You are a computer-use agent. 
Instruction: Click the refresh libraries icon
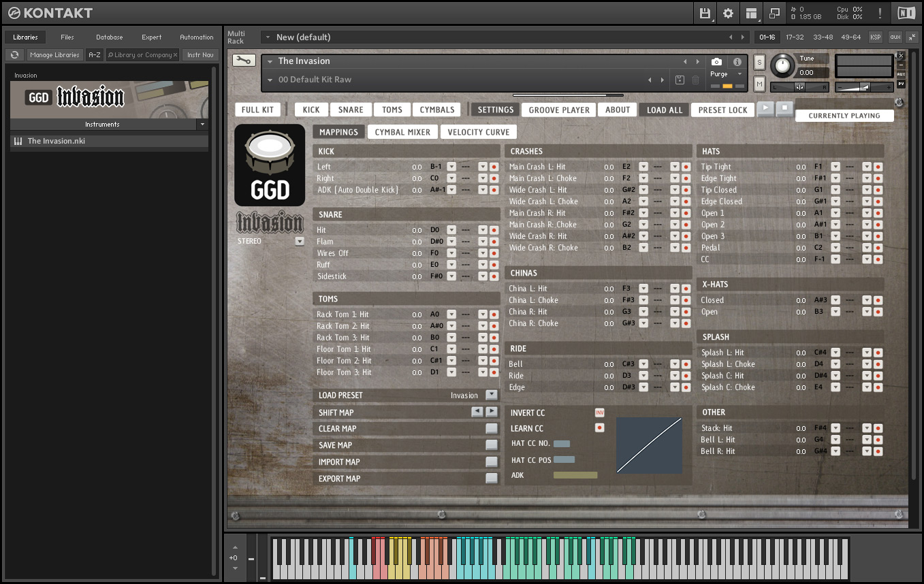[14, 55]
